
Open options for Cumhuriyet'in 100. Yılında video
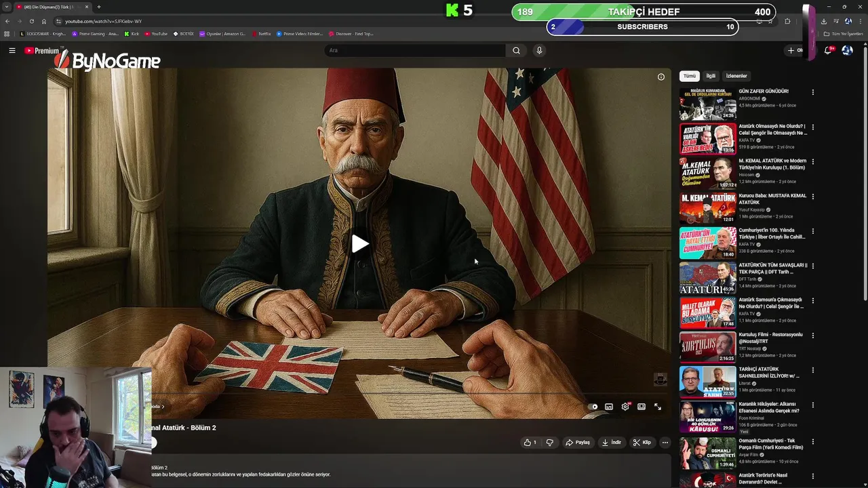(x=812, y=231)
